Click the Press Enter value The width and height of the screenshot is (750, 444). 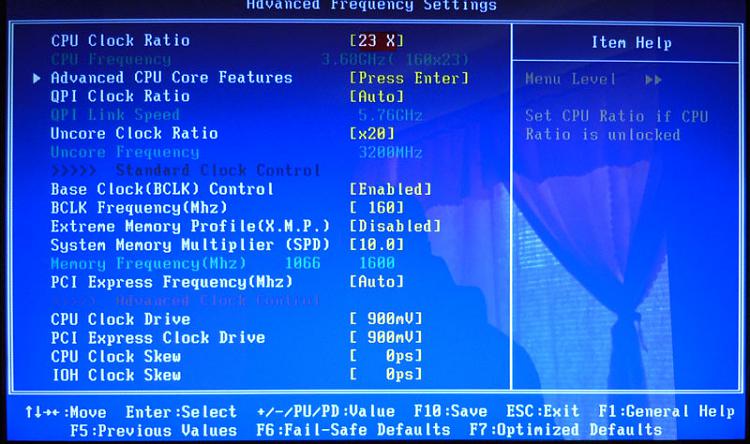(409, 78)
